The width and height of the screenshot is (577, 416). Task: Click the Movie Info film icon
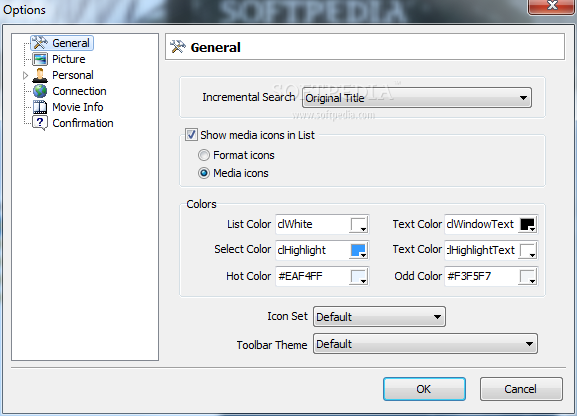40,107
